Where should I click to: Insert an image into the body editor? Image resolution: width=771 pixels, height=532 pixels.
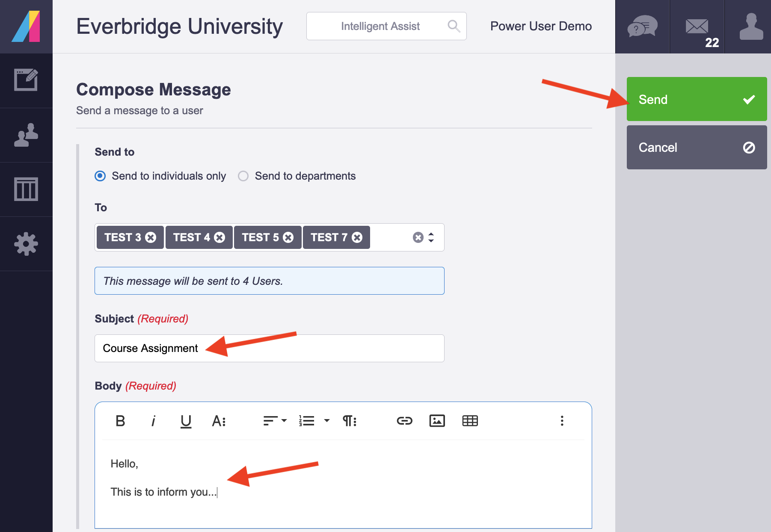tap(437, 421)
